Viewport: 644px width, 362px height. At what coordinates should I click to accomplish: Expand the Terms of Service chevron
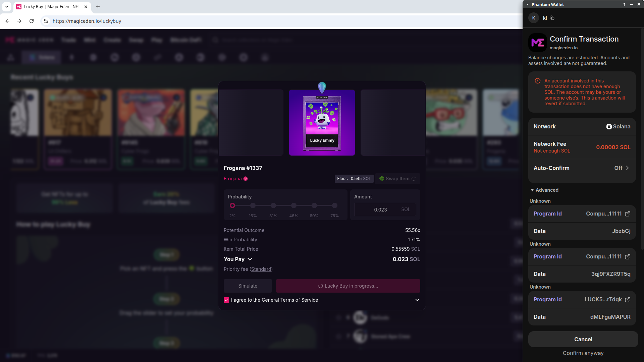tap(417, 300)
